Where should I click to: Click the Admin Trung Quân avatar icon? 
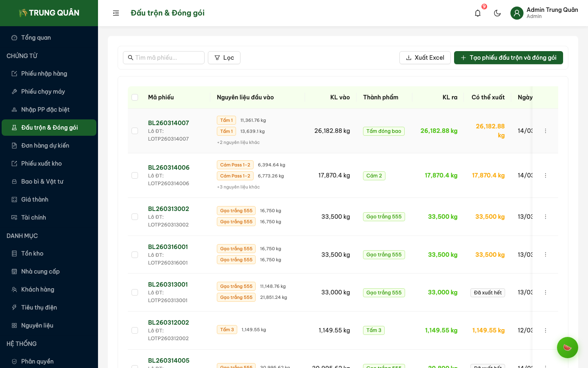pos(517,13)
